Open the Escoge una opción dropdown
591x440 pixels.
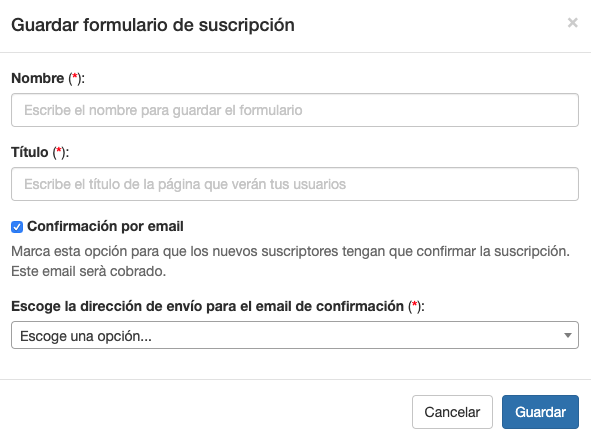click(295, 335)
